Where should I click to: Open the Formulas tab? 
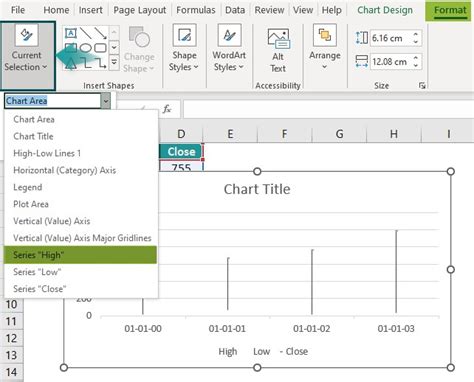tap(196, 10)
